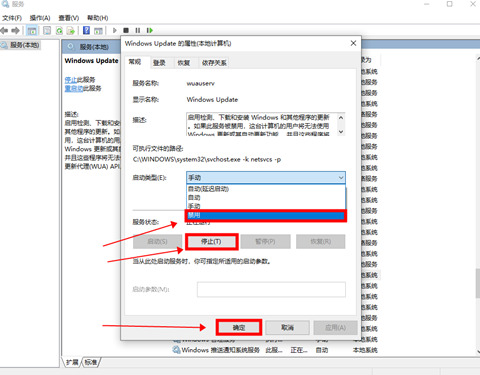Toggle the show/hide console tree icon

pyautogui.click(x=32, y=31)
